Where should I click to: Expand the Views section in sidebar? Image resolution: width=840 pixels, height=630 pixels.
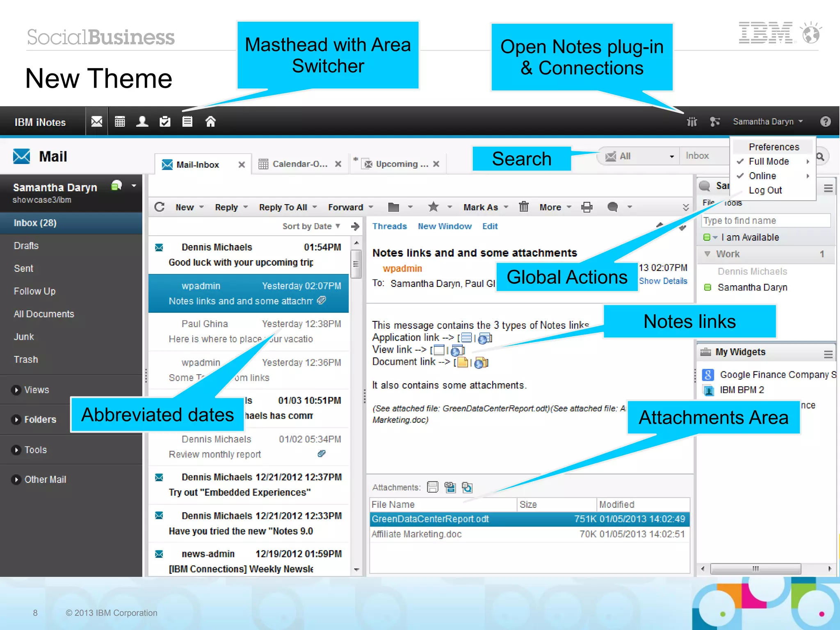16,390
